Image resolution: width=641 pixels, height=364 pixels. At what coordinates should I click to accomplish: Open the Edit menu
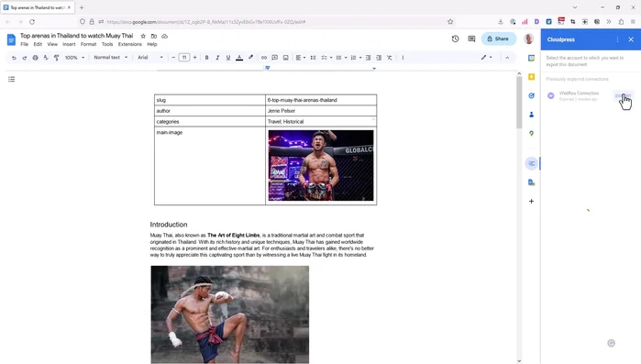(x=38, y=44)
